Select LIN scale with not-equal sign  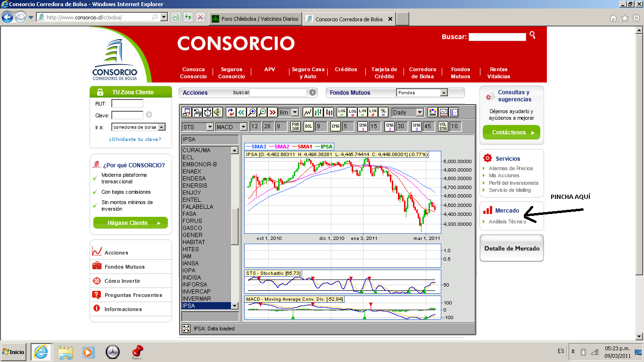coord(373,112)
